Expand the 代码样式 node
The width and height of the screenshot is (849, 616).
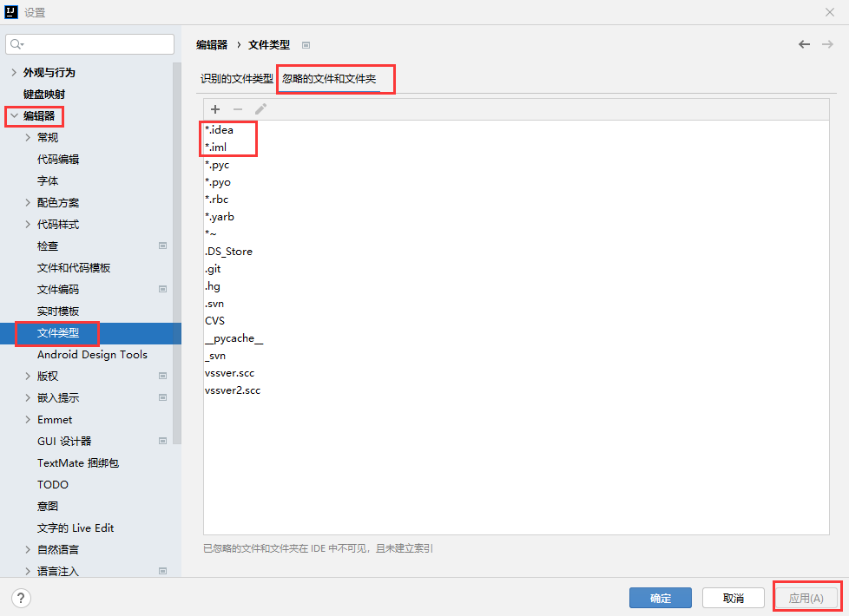pos(28,224)
